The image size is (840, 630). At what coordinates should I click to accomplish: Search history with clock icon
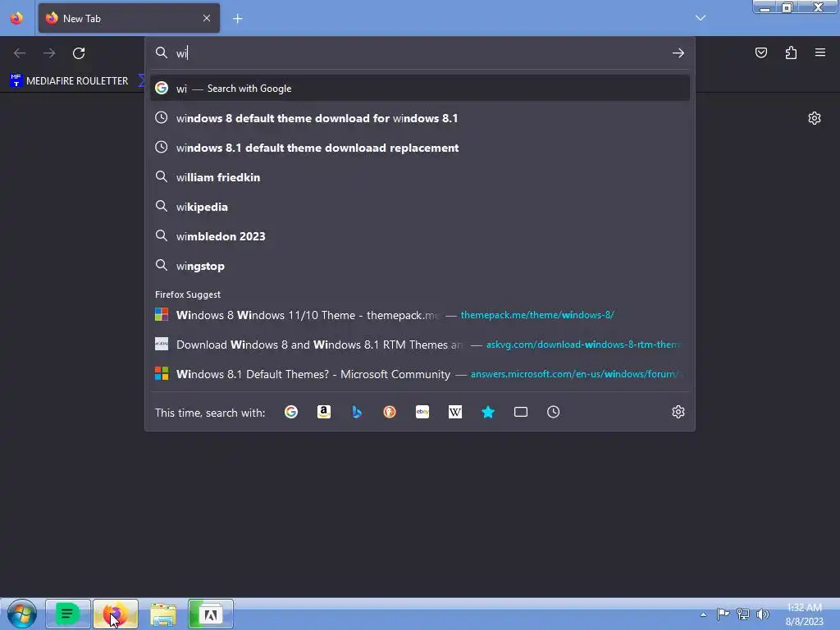[554, 412]
